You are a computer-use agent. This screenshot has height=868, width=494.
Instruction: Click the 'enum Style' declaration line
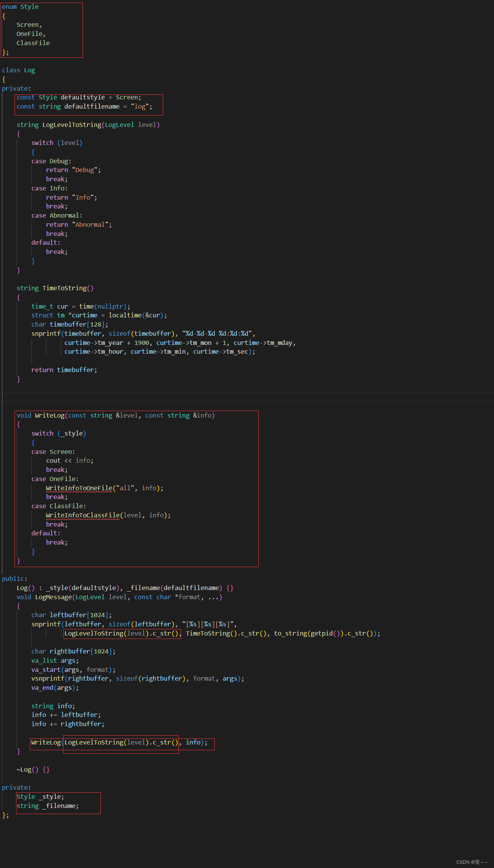coord(20,7)
